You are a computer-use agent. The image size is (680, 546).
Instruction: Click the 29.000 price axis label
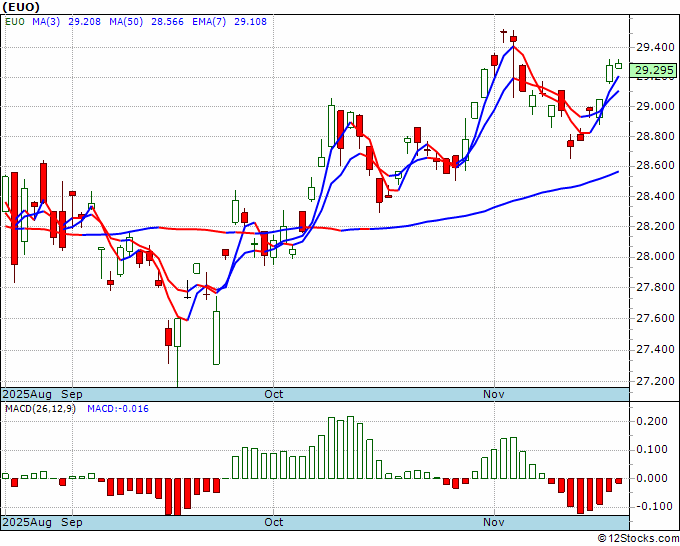pos(655,106)
